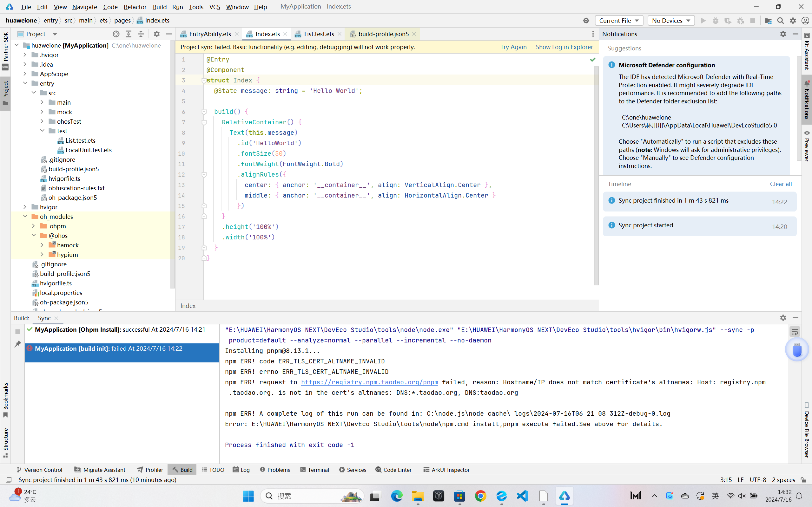Open Previewer side tool window
Screen dimensions: 812x507
point(807,146)
